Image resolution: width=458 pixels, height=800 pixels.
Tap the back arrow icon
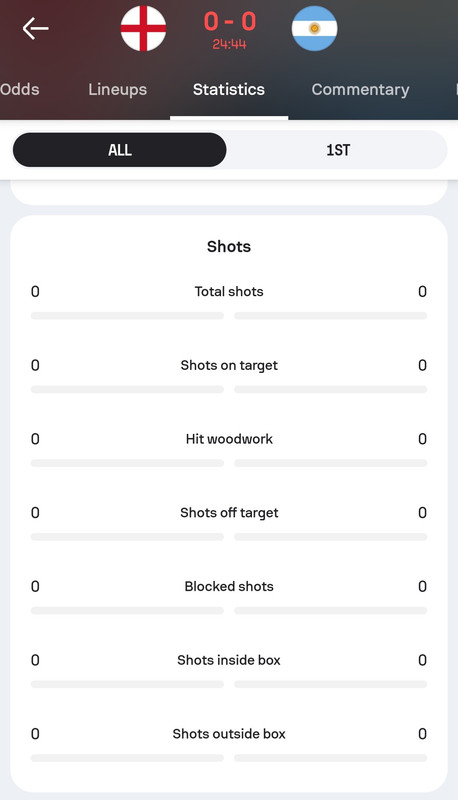point(36,29)
